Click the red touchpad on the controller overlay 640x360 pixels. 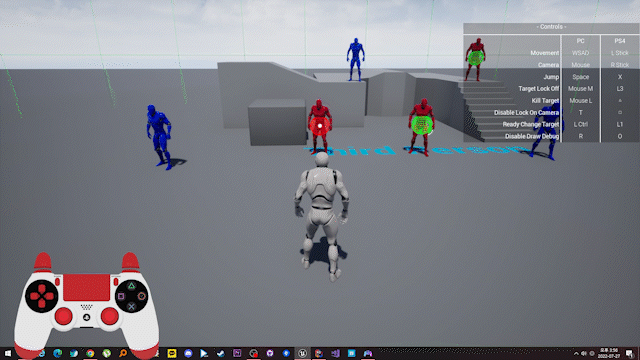pos(87,288)
